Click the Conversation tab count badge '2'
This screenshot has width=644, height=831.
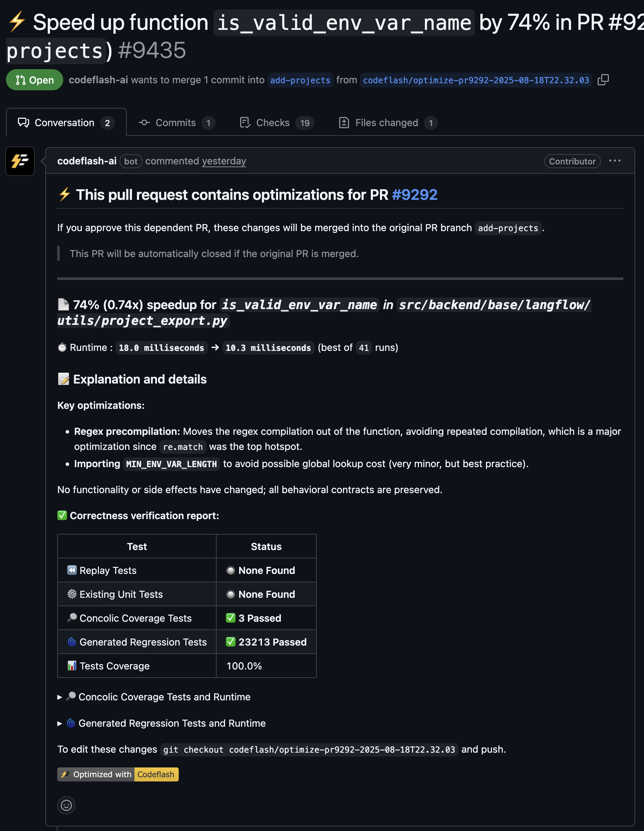[107, 123]
